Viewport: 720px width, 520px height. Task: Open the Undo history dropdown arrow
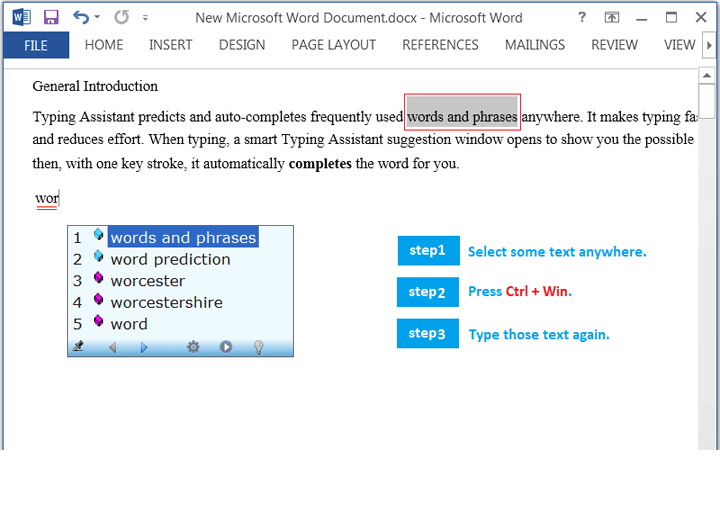coord(97,17)
